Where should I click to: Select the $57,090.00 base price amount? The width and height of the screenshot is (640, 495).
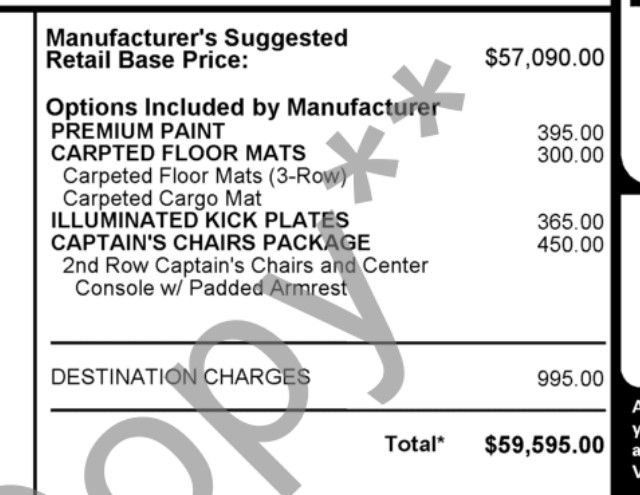544,58
